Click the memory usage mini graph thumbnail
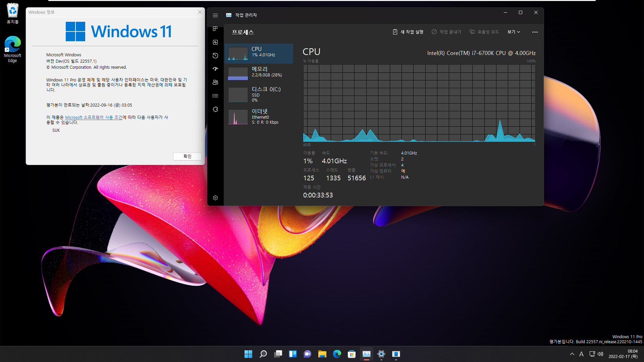Viewport: 644px width, 362px height. [238, 74]
